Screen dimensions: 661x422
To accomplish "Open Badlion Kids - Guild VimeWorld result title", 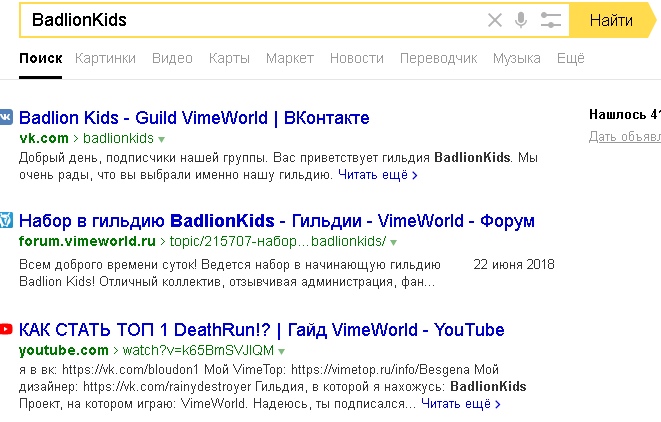I will 194,118.
